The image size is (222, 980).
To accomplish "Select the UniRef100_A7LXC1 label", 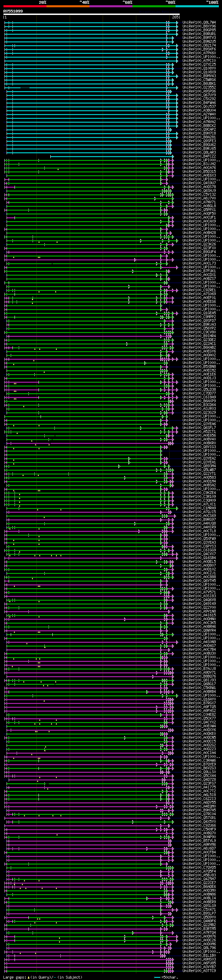I will coord(199,504).
